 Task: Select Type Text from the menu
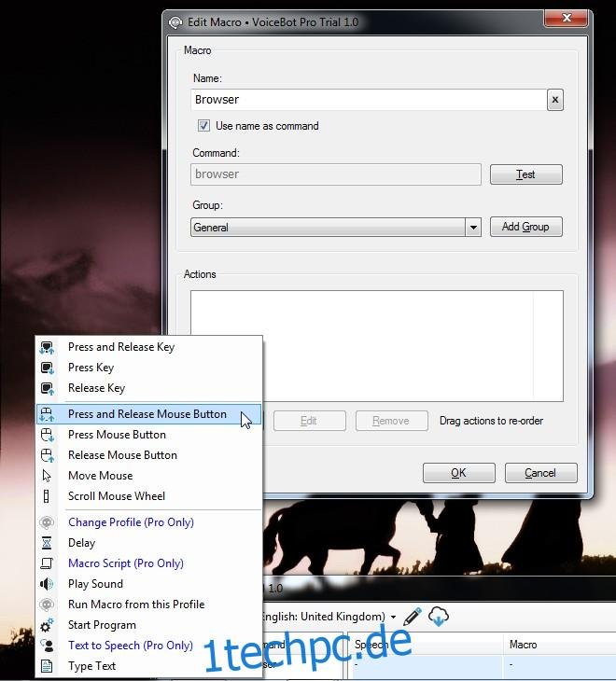point(149,665)
